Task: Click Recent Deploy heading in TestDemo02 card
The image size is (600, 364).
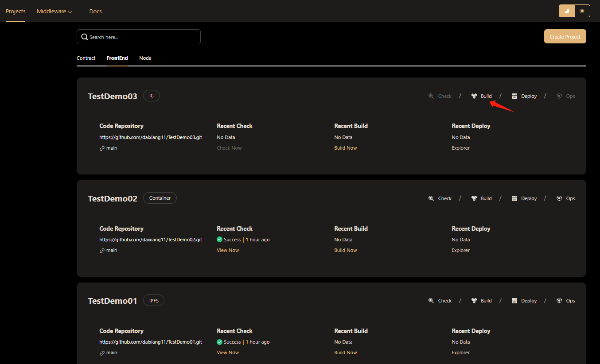Action: (471, 228)
